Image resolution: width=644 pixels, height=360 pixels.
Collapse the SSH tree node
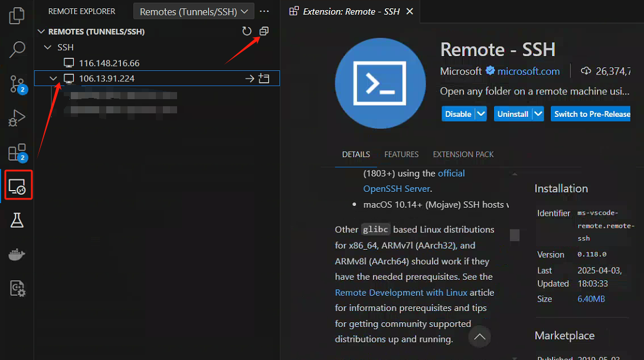coord(48,47)
